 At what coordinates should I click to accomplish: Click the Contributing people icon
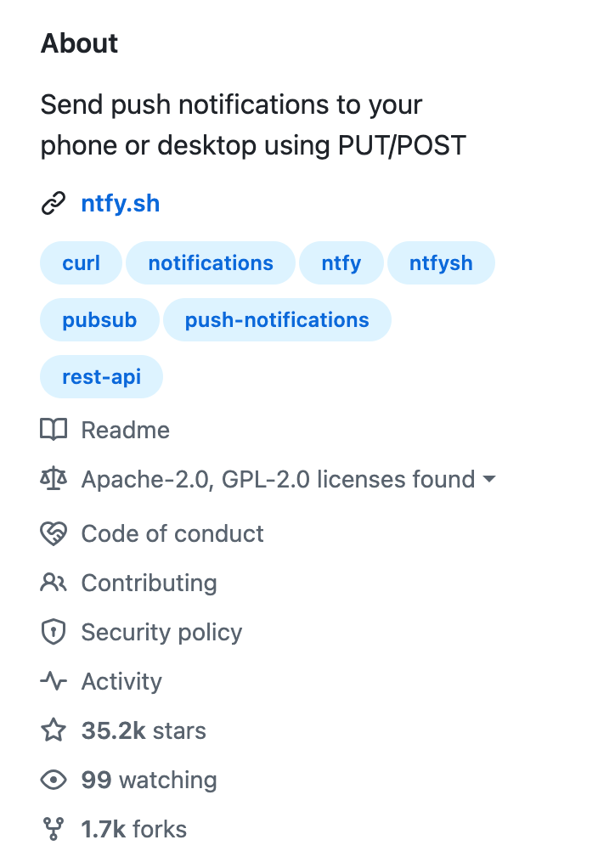[54, 583]
